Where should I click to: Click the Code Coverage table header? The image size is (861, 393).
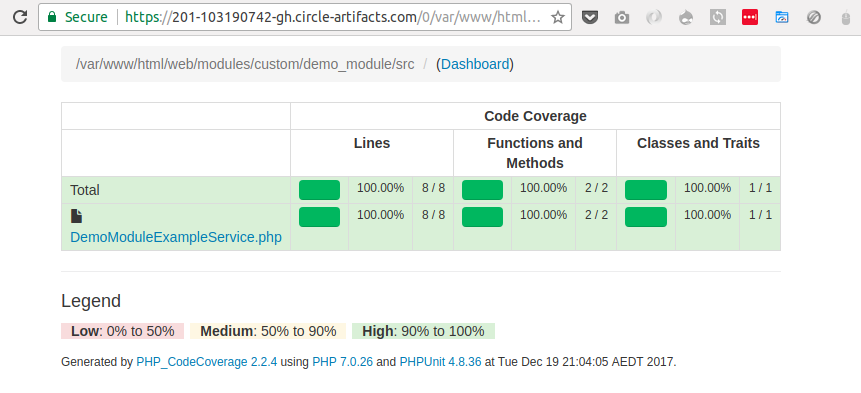(x=535, y=116)
